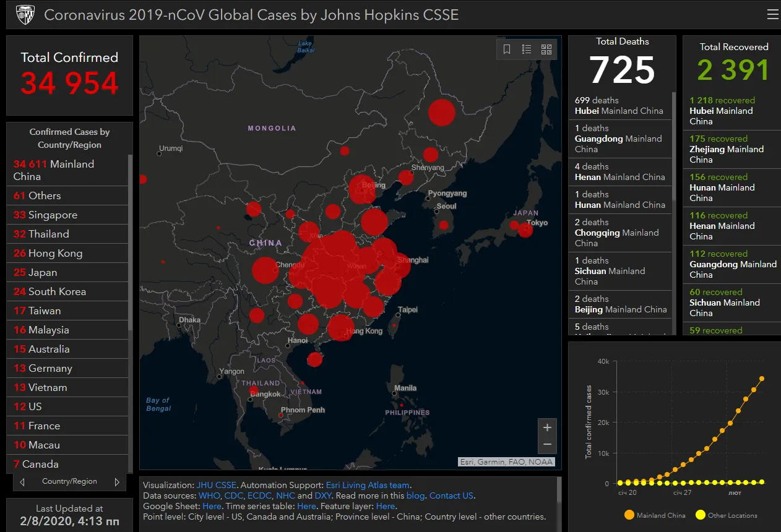
Task: Open the JHU CSSE link
Action: (217, 486)
